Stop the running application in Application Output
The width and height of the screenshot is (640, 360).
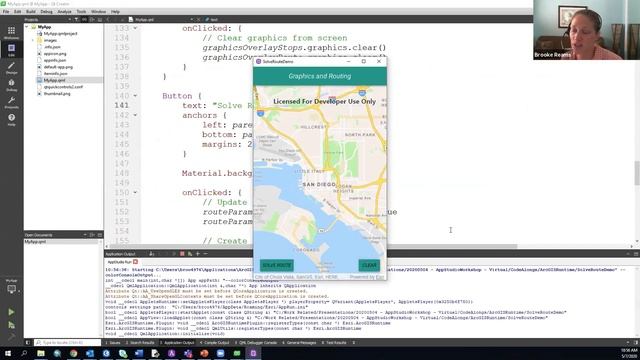click(x=182, y=254)
